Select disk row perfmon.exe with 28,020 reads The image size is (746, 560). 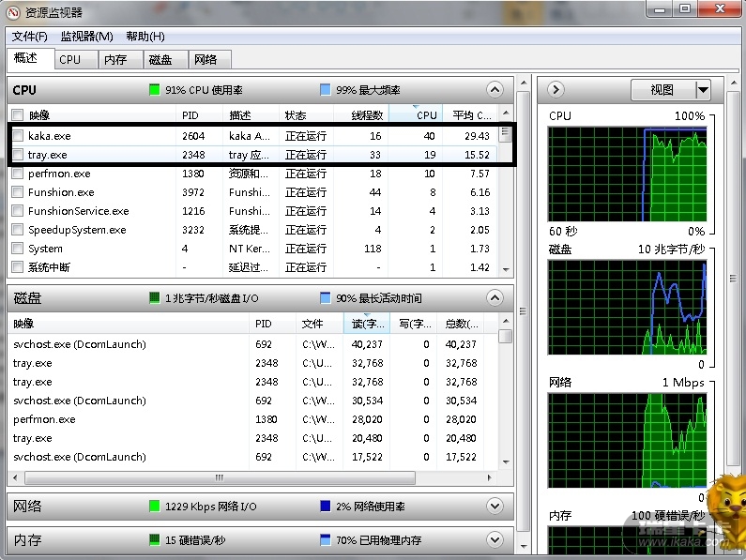253,418
